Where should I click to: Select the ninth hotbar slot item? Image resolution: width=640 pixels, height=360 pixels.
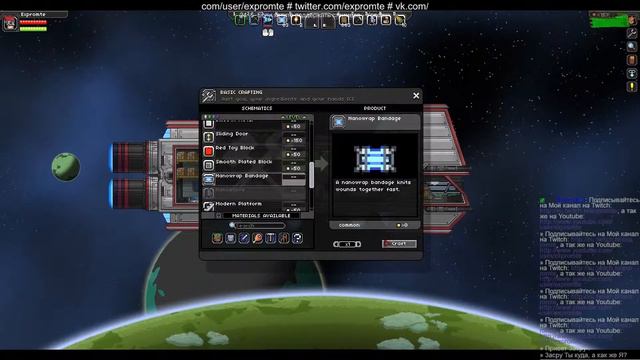386,20
